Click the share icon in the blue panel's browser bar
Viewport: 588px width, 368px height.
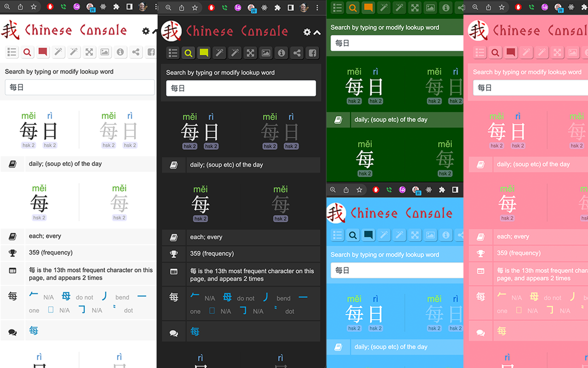pos(346,190)
